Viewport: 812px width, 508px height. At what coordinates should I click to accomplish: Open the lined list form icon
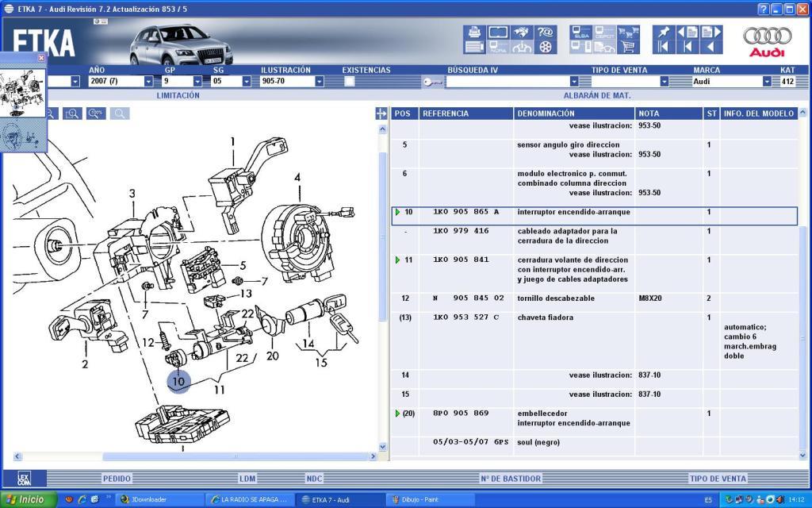pyautogui.click(x=474, y=47)
